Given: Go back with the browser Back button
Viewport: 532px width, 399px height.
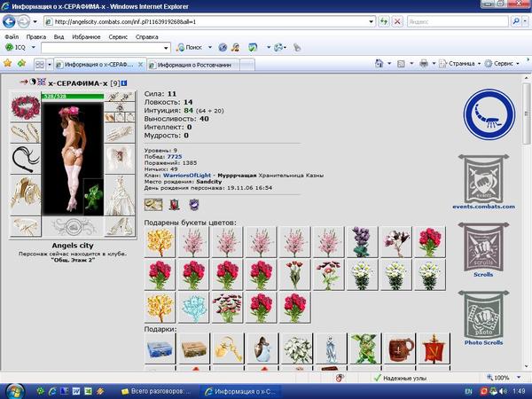Looking at the screenshot, I should [x=9, y=21].
